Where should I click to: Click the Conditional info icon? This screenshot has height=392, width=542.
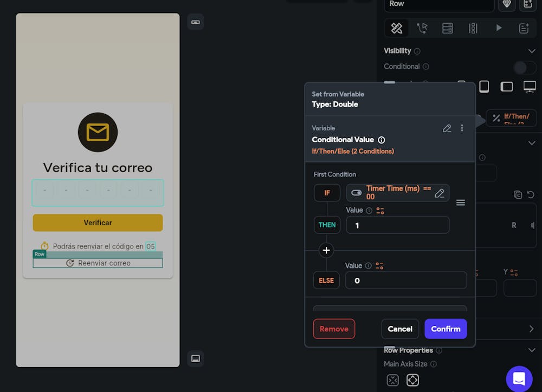426,67
